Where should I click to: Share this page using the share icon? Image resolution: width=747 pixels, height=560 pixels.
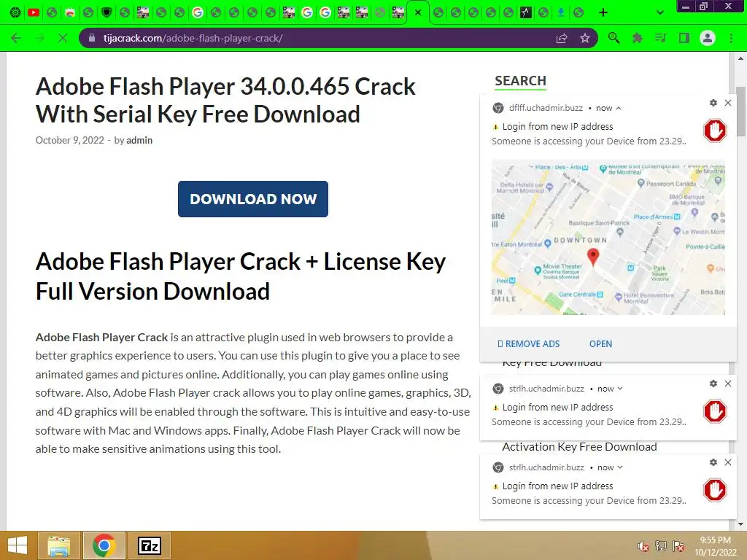coord(562,38)
